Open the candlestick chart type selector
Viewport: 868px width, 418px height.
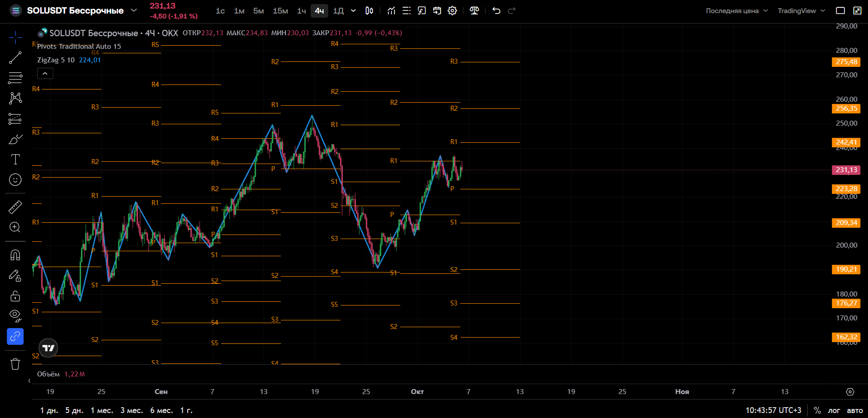click(x=369, y=11)
